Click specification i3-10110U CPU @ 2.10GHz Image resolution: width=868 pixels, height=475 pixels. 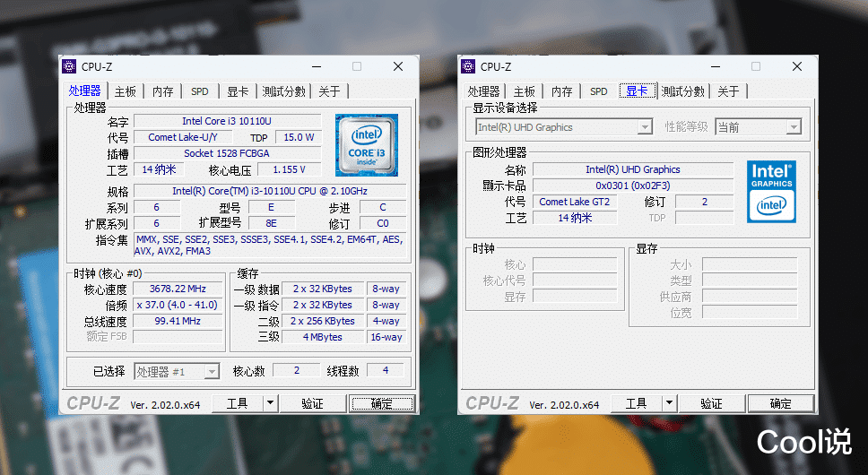click(270, 191)
